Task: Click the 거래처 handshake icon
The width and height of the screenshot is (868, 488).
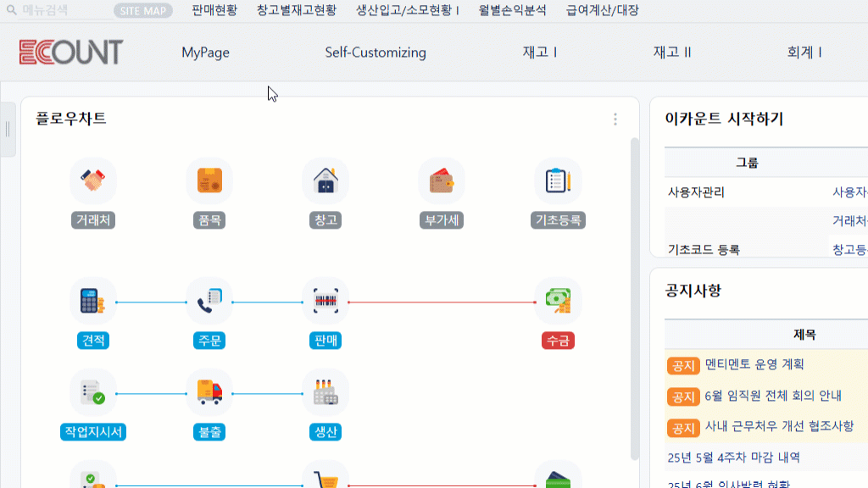Action: tap(93, 180)
